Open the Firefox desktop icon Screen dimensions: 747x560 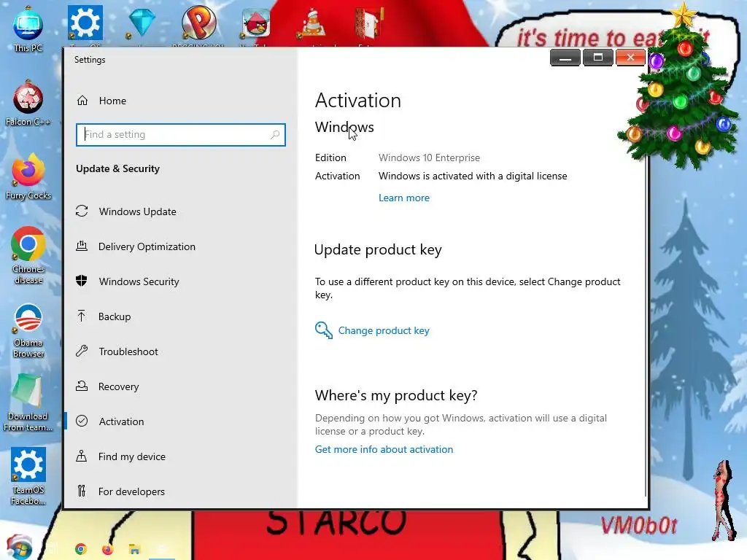point(28,177)
